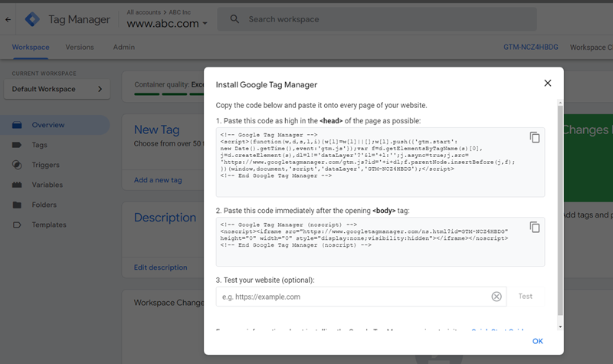Screen dimensions: 613x364
Task: Switch to the Versions tab
Action: point(80,47)
